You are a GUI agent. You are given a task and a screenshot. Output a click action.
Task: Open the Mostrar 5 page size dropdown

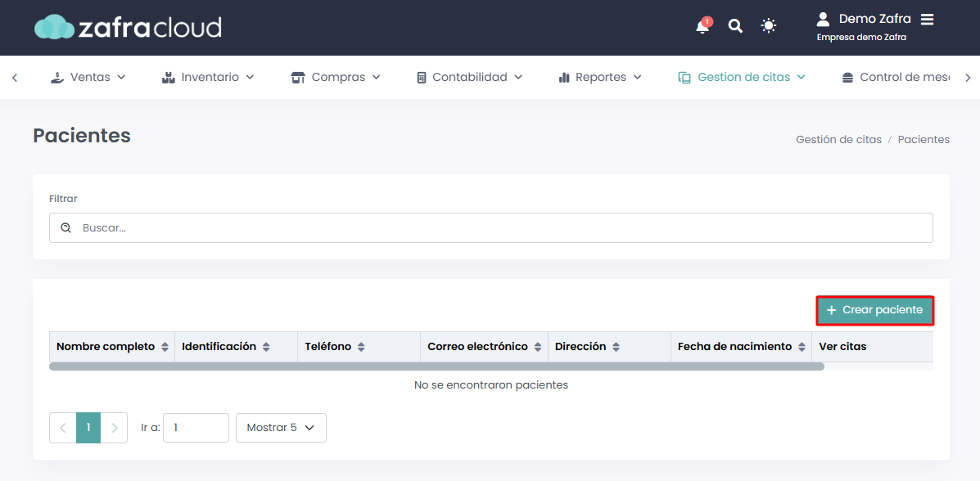tap(281, 428)
